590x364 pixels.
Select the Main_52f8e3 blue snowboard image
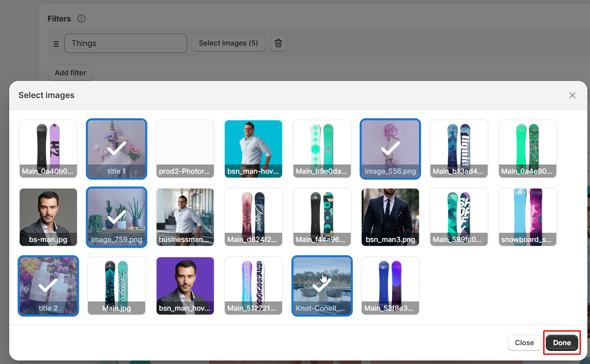(x=390, y=286)
